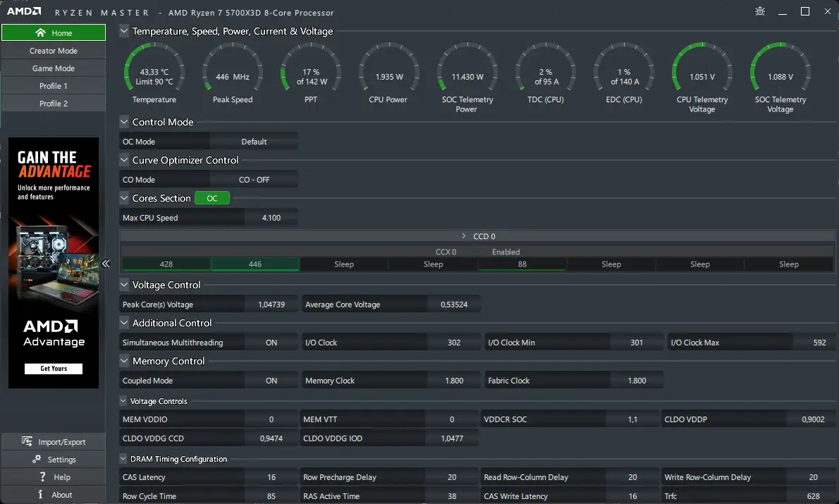Click the Max CPU Speed value field

271,218
